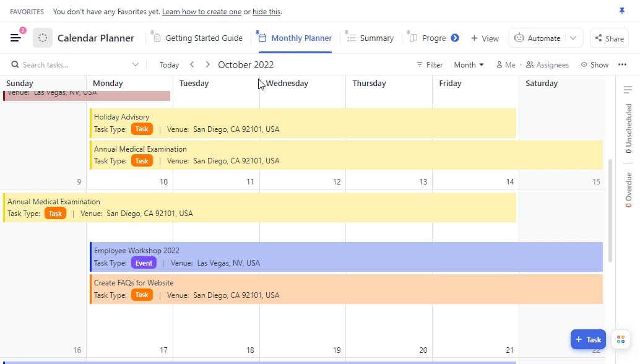Open the Show visibility options

point(594,65)
